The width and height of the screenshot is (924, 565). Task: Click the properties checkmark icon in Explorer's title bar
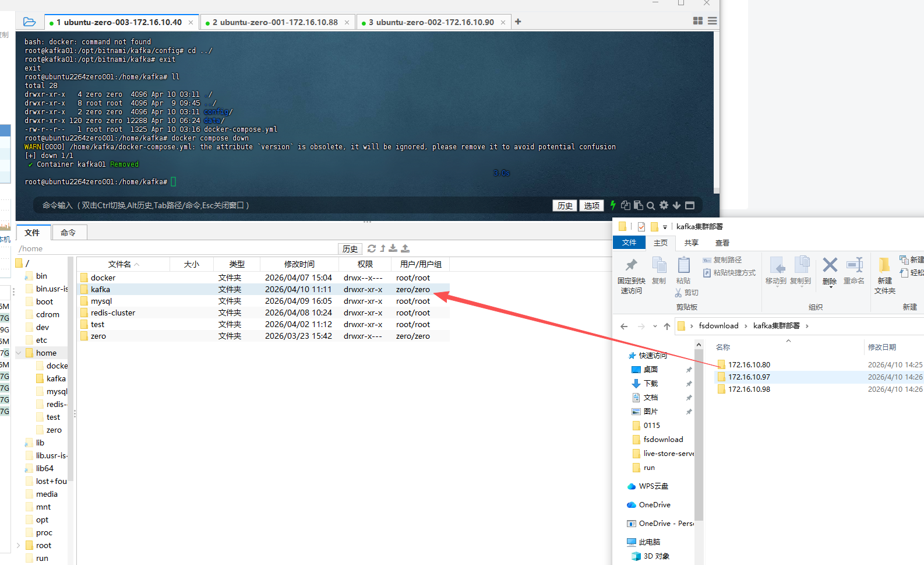click(x=641, y=227)
